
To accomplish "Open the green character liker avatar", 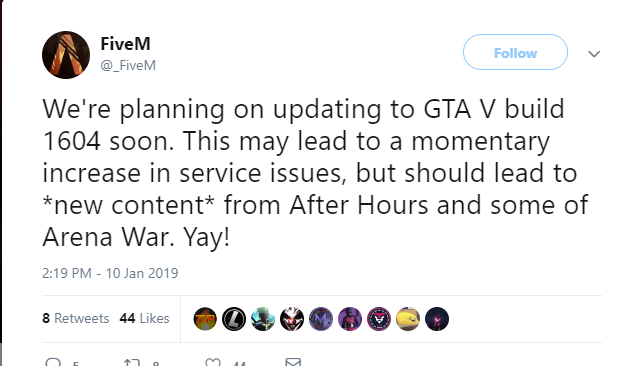I will (x=263, y=319).
